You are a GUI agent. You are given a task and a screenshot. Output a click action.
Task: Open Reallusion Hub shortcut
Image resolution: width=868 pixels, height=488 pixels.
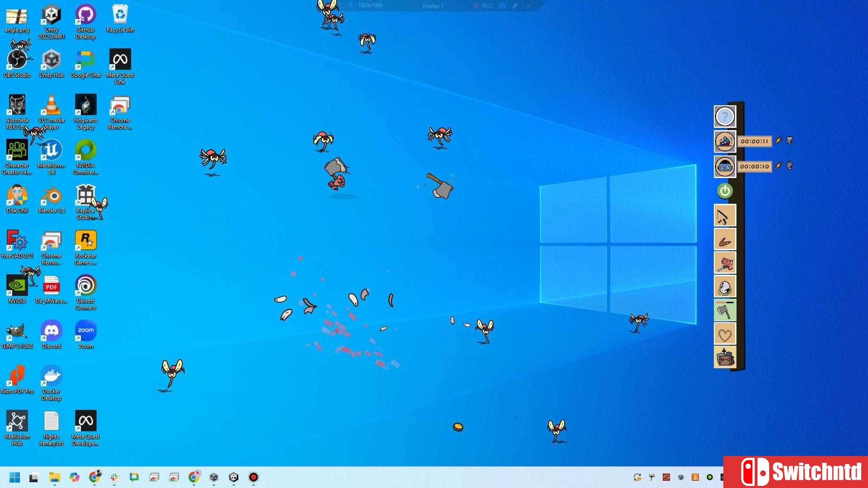tap(17, 428)
